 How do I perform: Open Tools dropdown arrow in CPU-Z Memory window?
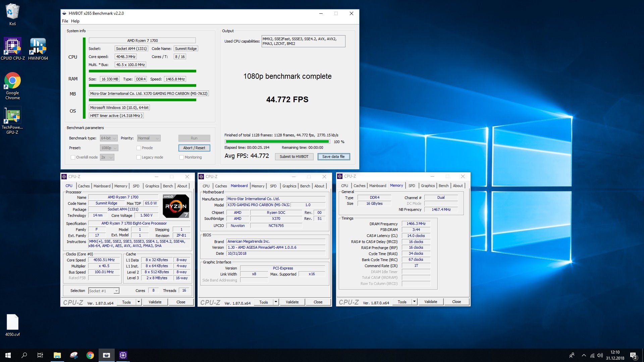[x=414, y=302]
